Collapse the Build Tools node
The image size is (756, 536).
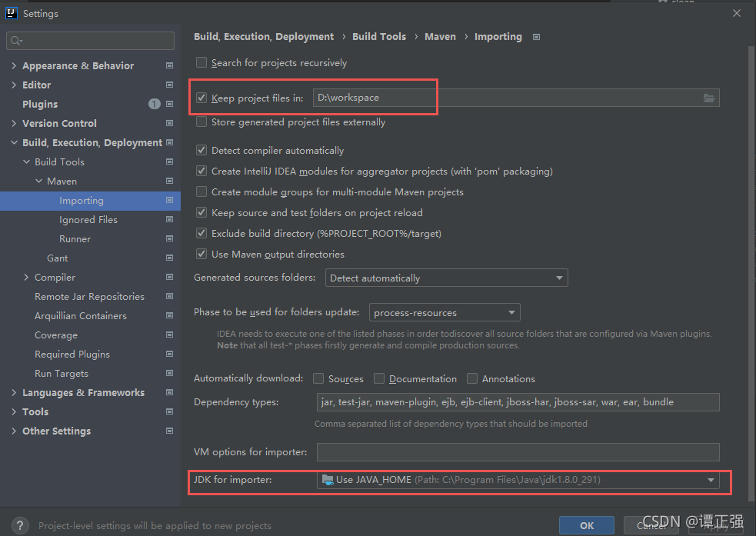coord(26,162)
